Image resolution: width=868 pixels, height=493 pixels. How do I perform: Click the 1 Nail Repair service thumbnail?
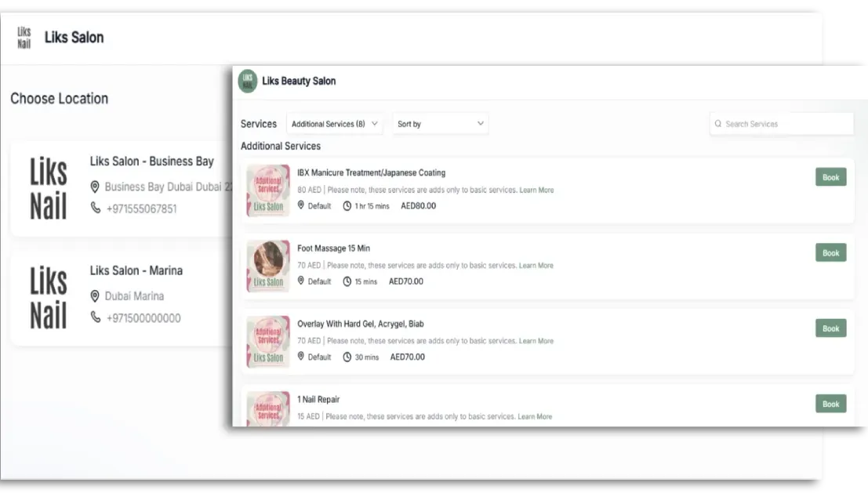pyautogui.click(x=267, y=408)
